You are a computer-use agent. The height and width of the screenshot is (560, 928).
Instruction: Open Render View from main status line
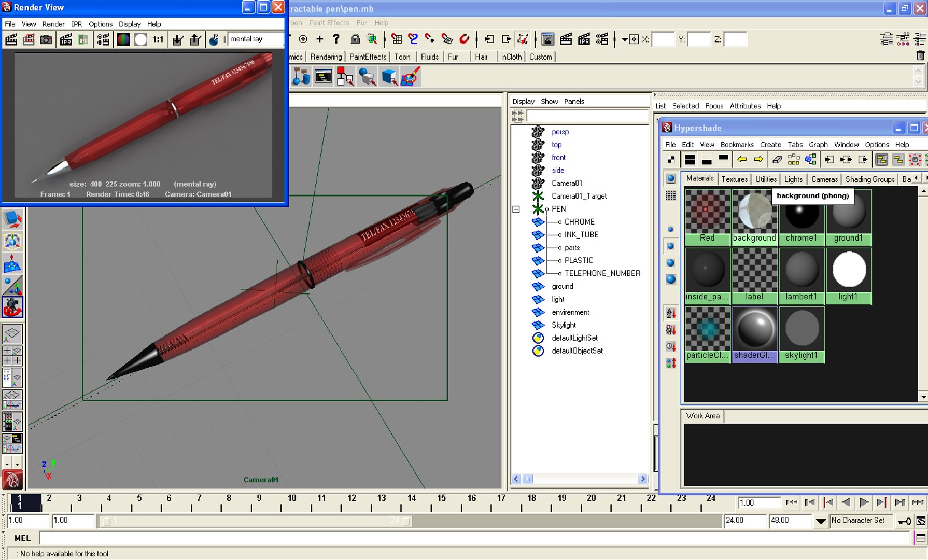[x=548, y=39]
